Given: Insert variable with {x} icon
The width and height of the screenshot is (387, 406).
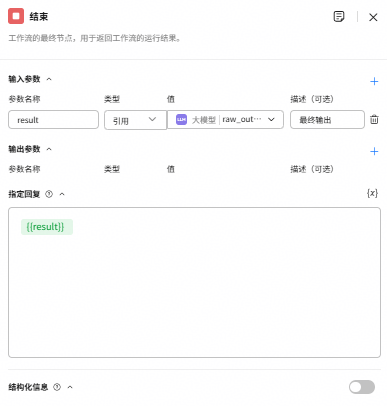Looking at the screenshot, I should [x=372, y=193].
